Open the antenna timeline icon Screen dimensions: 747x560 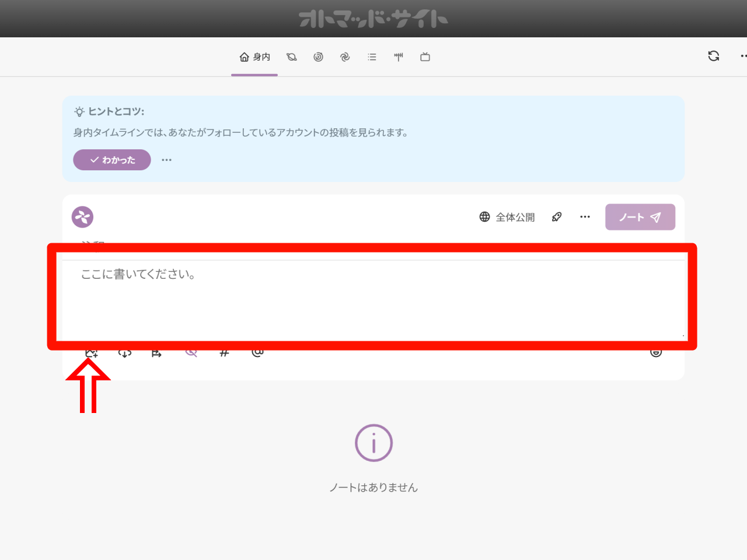[399, 57]
